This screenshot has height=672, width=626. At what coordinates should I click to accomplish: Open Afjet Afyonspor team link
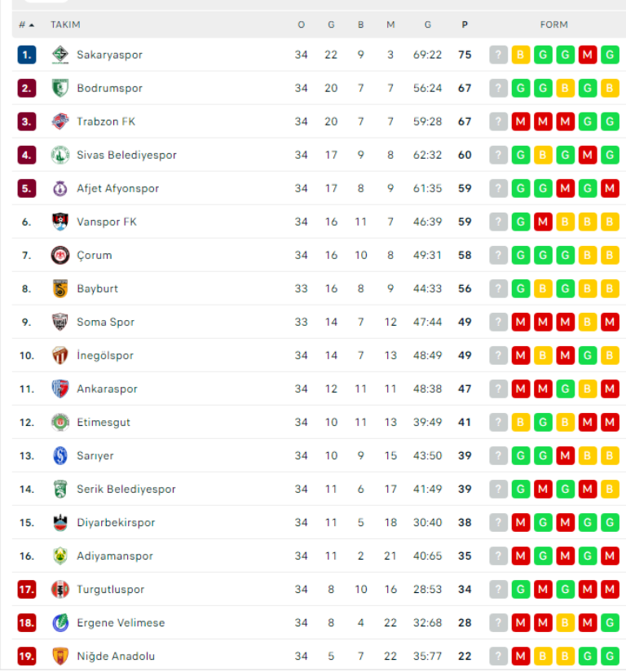118,189
